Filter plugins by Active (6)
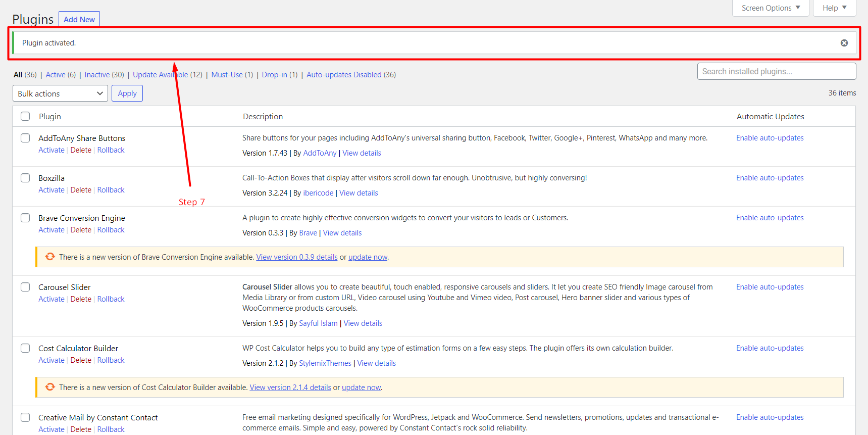The height and width of the screenshot is (435, 868). click(x=61, y=75)
